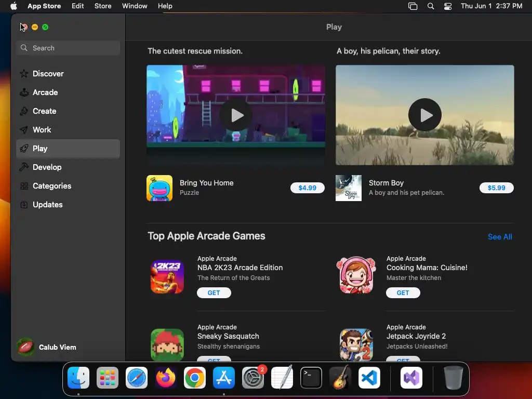Screen dimensions: 532x399
Task: Open the Cooking Mama: Cuisine! icon
Action: [x=356, y=275]
